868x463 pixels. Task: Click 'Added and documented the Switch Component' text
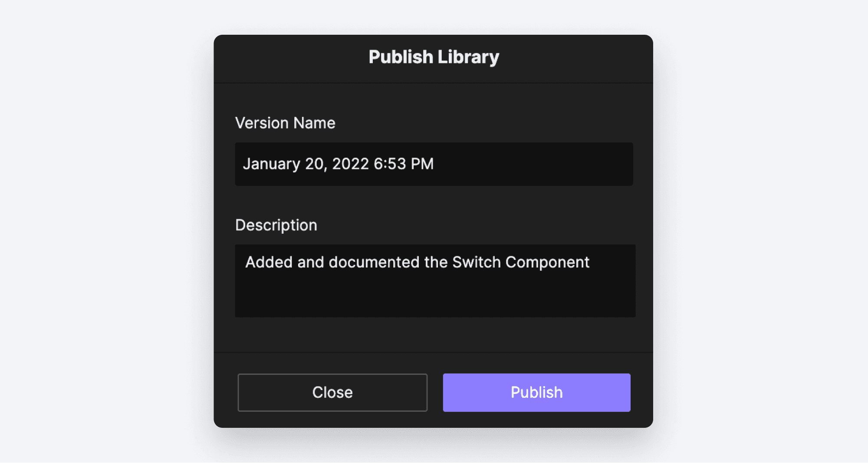click(417, 262)
